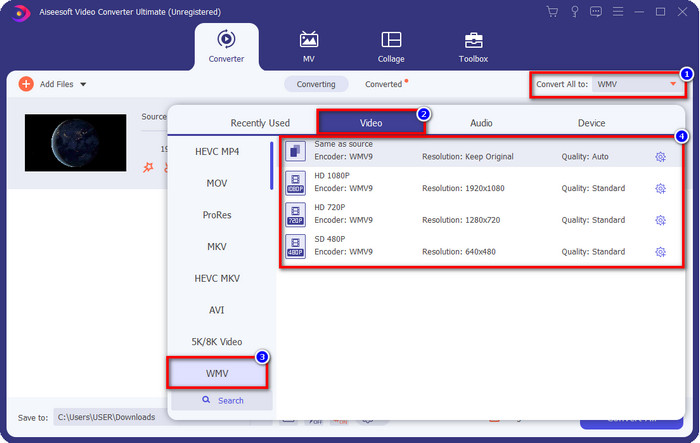Open the hamburger menu icon
Screen dimensions: 700x443
click(618, 12)
